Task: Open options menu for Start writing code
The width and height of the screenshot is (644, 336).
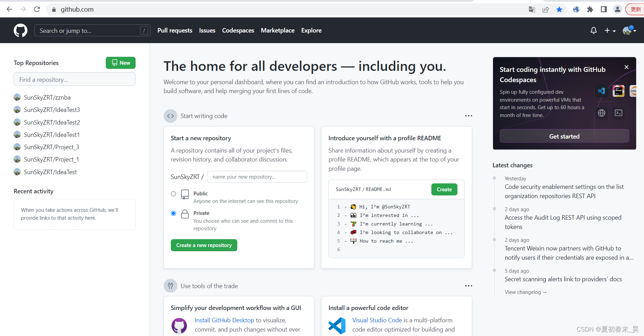Action: [x=468, y=116]
